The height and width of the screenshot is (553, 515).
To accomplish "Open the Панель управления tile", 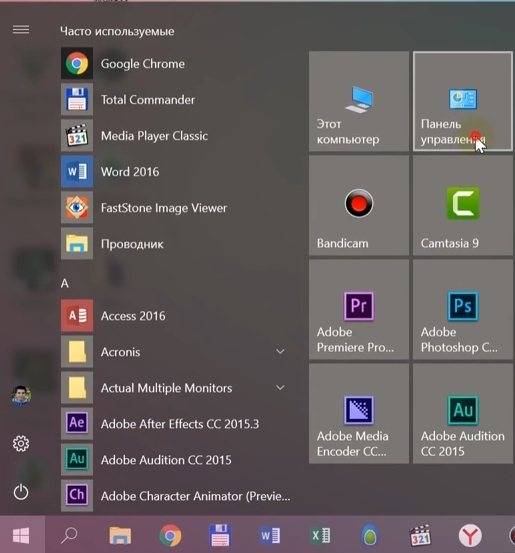I will click(463, 102).
